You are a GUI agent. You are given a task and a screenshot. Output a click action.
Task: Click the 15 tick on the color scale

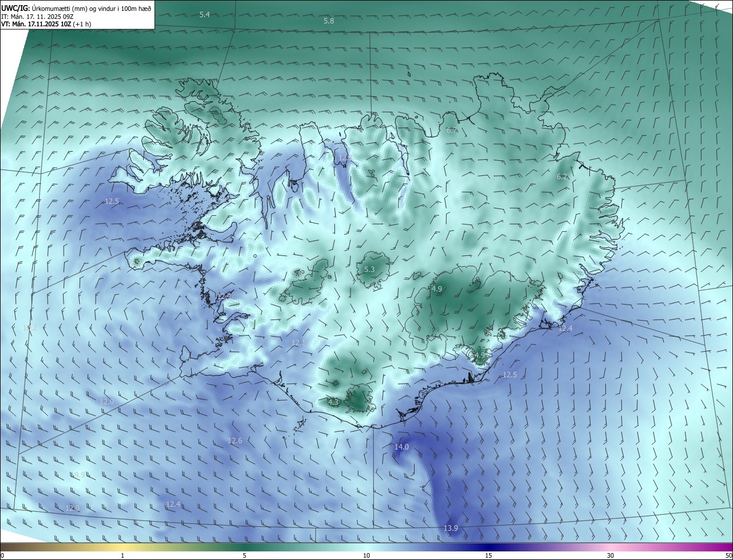[488, 555]
